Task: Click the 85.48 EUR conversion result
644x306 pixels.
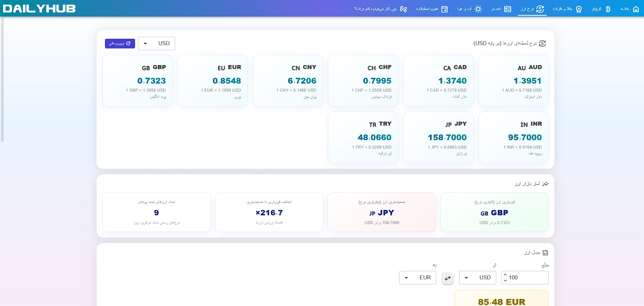Action: point(502,302)
